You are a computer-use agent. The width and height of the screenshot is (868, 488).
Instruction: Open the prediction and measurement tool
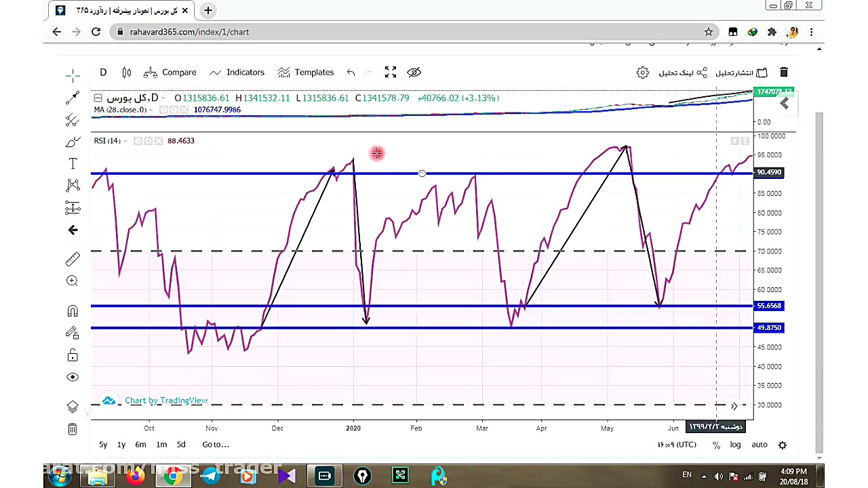[x=73, y=207]
